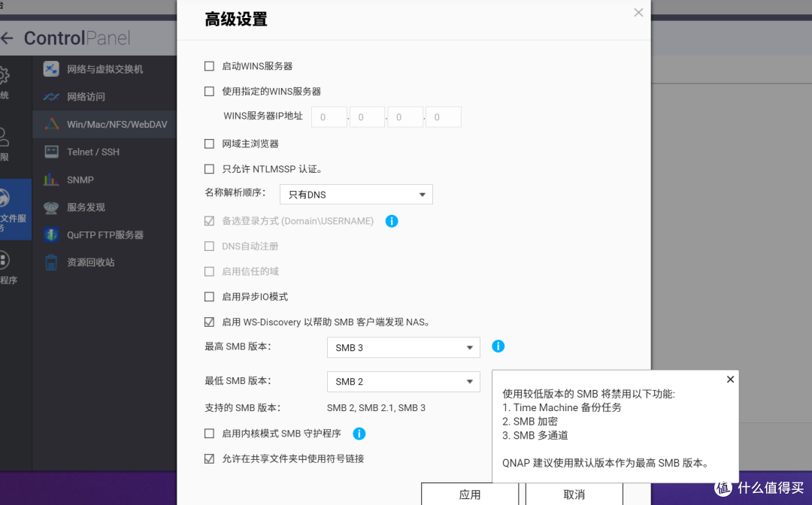812x505 pixels.
Task: Check 只允许 NTLMSSP 认证 option
Action: 209,169
